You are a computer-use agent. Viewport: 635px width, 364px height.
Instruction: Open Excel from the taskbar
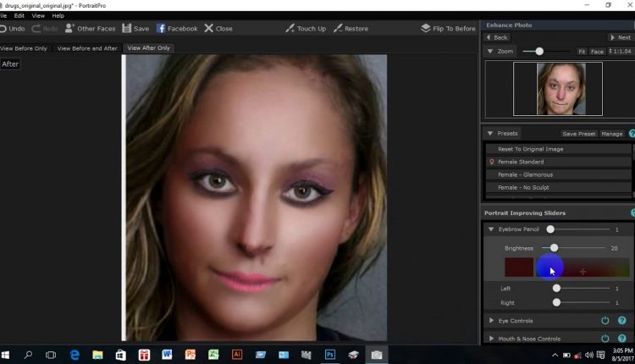(213, 355)
